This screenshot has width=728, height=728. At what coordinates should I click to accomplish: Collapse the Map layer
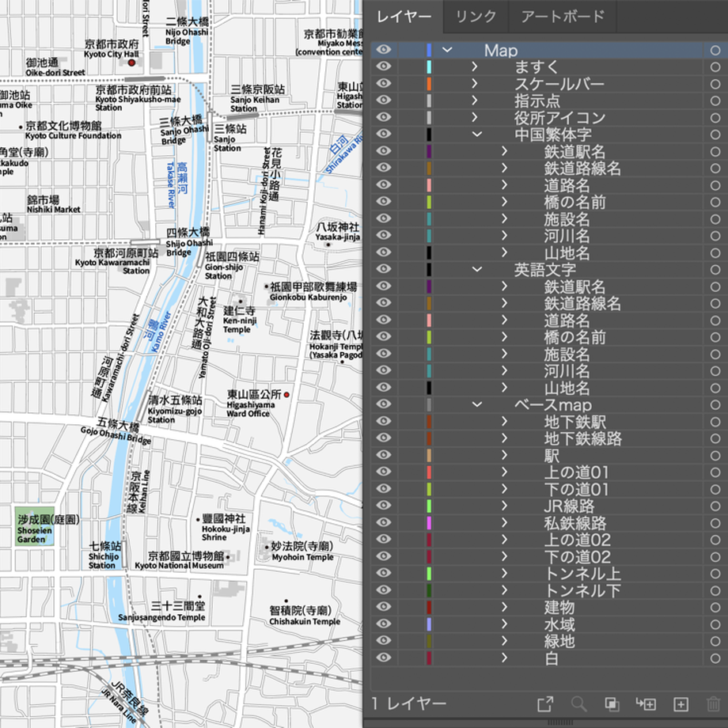[x=447, y=50]
